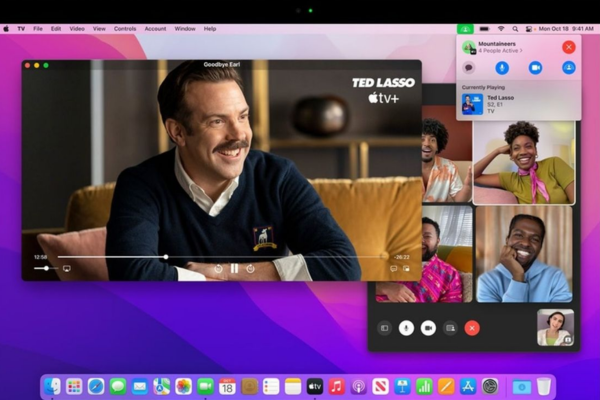The width and height of the screenshot is (600, 400).
Task: Open System Preferences from the Dock
Action: point(490,387)
